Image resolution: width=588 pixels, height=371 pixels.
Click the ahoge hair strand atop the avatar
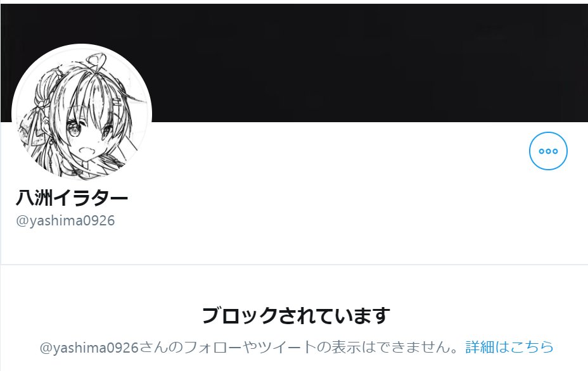96,62
